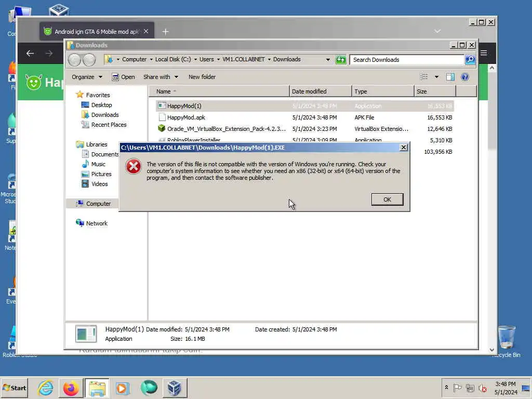Open Favorites in navigation pane

pyautogui.click(x=94, y=95)
